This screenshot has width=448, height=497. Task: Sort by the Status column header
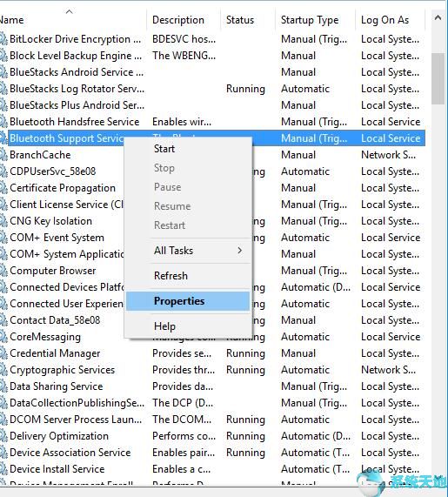248,20
